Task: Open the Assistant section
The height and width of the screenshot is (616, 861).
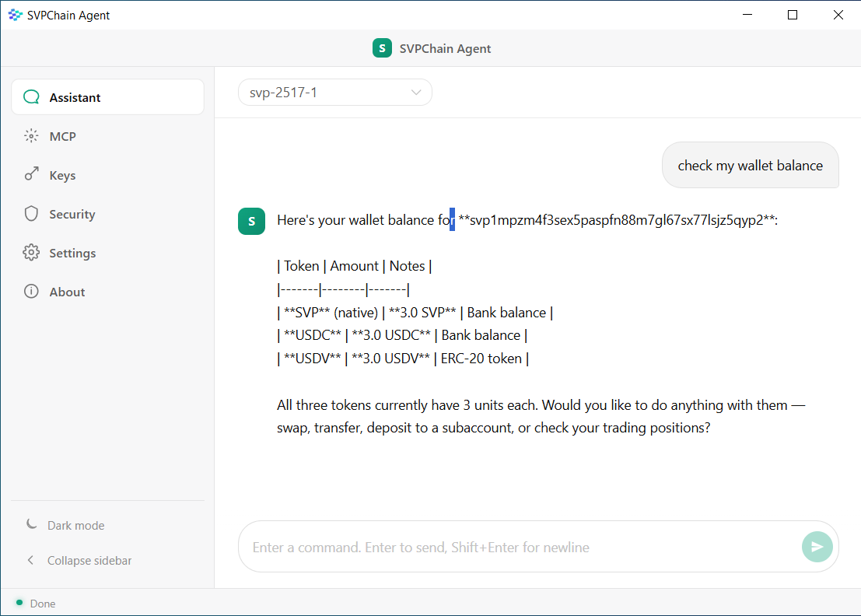Action: click(x=107, y=97)
